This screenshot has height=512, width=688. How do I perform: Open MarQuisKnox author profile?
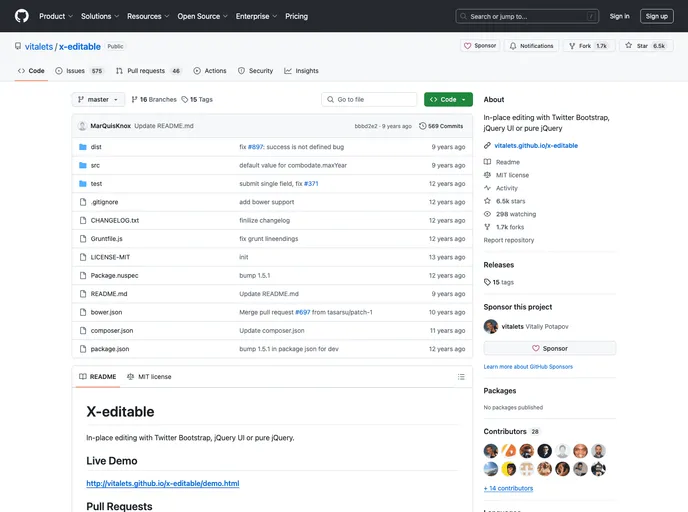111,126
